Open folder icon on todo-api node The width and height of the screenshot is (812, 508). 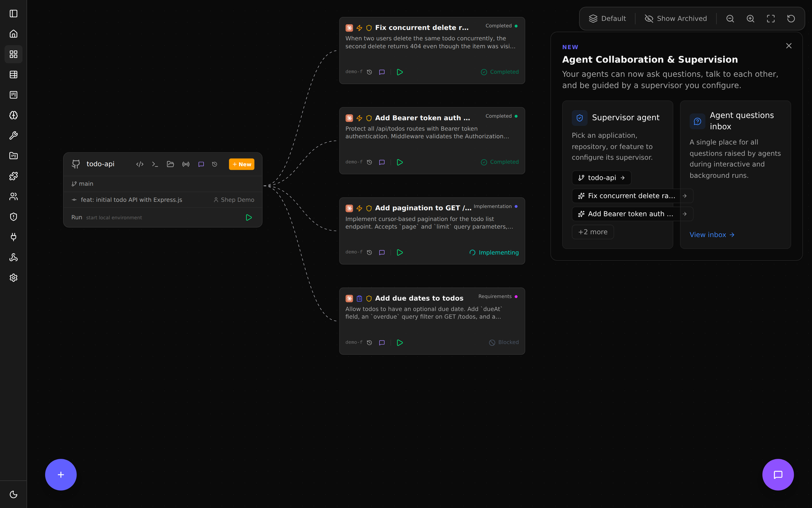pyautogui.click(x=171, y=165)
